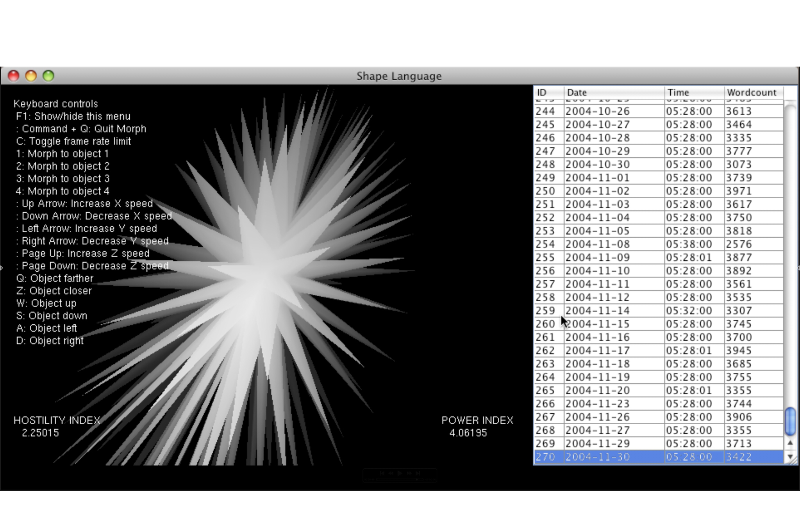Image resolution: width=800 pixels, height=532 pixels.
Task: Select the row with ID 259
Action: [545, 311]
